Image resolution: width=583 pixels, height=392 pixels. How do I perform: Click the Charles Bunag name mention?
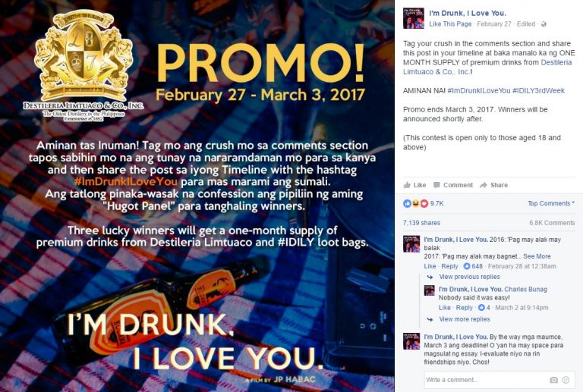point(525,289)
